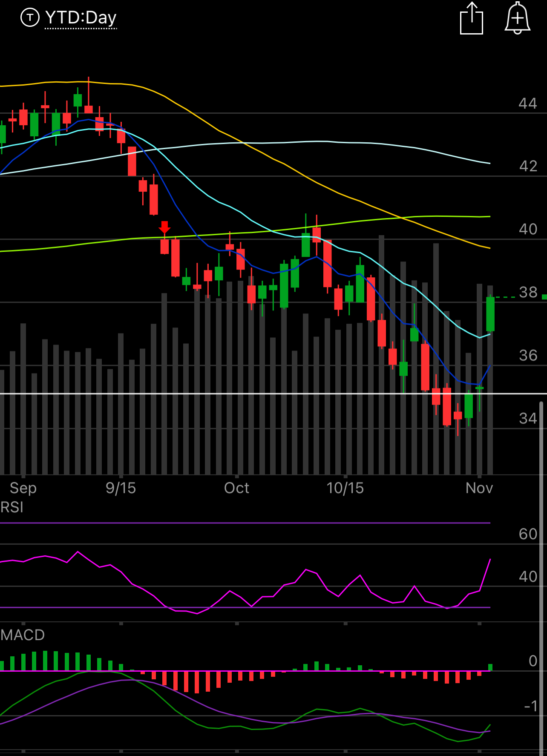Viewport: 547px width, 756px height.
Task: Tap the 36 price axis label
Action: pyautogui.click(x=528, y=355)
